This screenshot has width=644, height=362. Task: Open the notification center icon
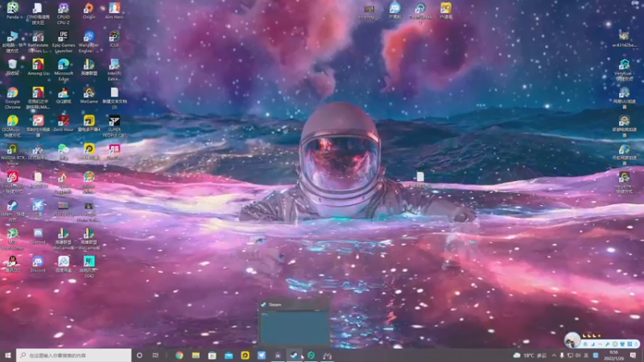tap(633, 356)
